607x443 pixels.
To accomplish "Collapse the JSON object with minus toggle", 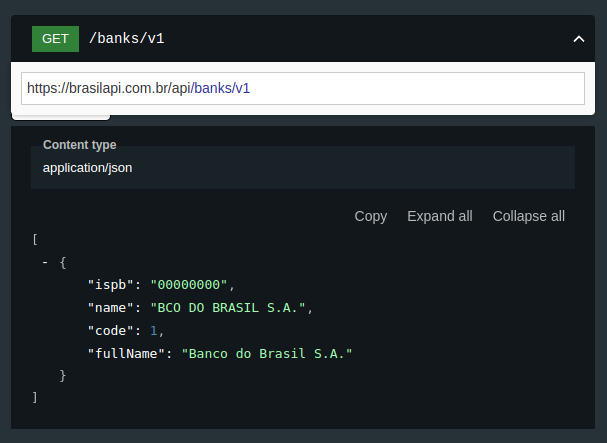I will pos(45,263).
